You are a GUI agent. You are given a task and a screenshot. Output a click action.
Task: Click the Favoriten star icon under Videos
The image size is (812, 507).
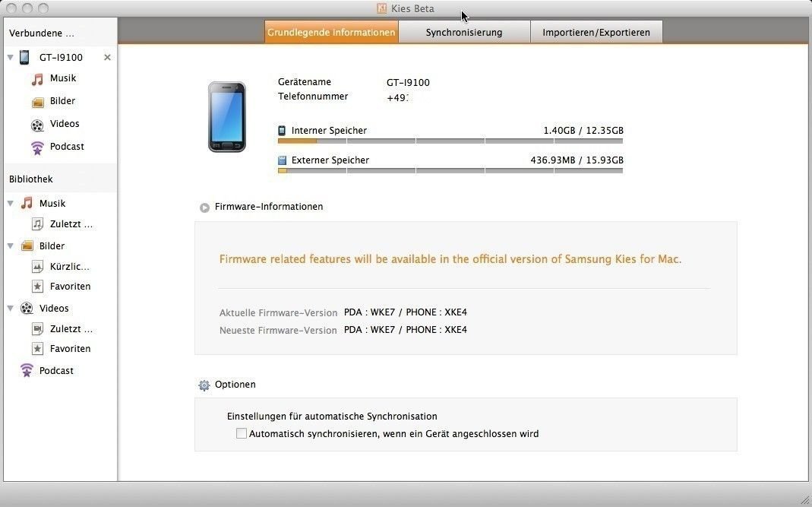point(37,348)
